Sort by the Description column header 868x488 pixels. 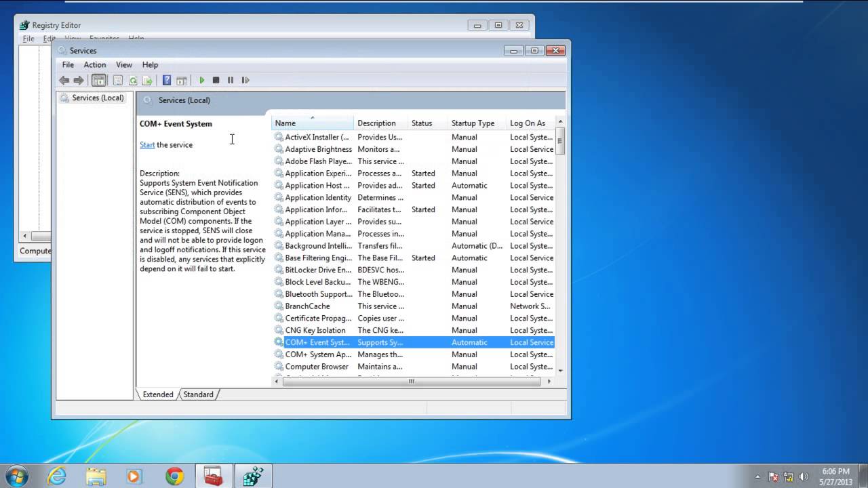(x=380, y=123)
